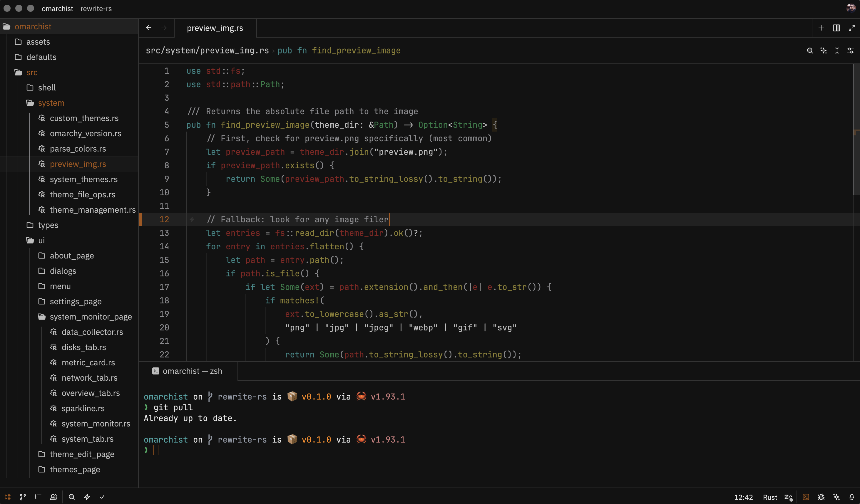Change language via the Rust status label
This screenshot has height=504, width=860.
point(770,497)
